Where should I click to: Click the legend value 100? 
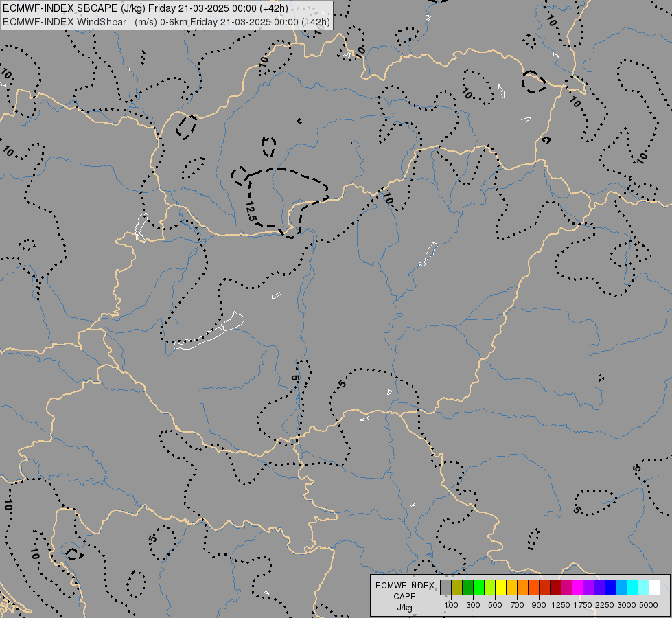[x=451, y=605]
